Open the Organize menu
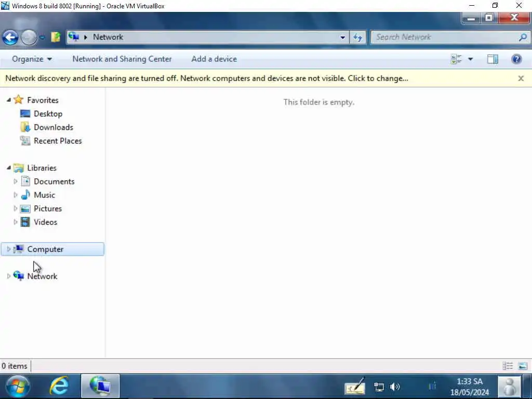Screen dimensions: 532x399 coord(32,59)
